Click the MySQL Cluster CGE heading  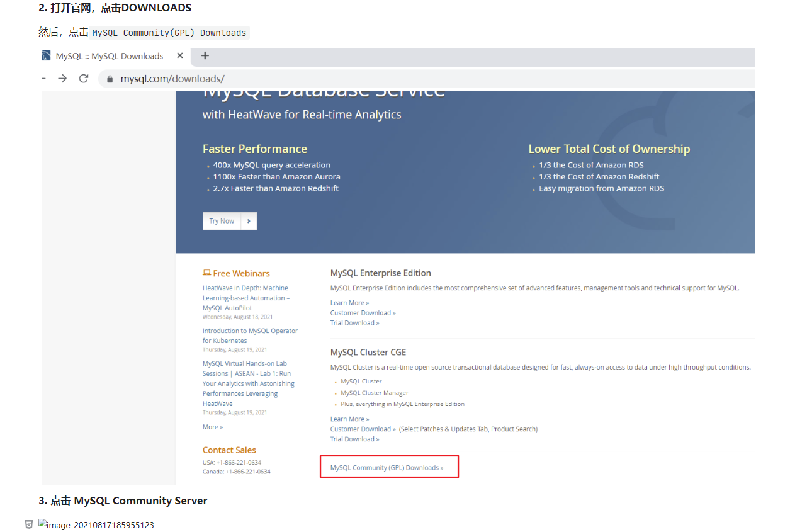tap(368, 353)
